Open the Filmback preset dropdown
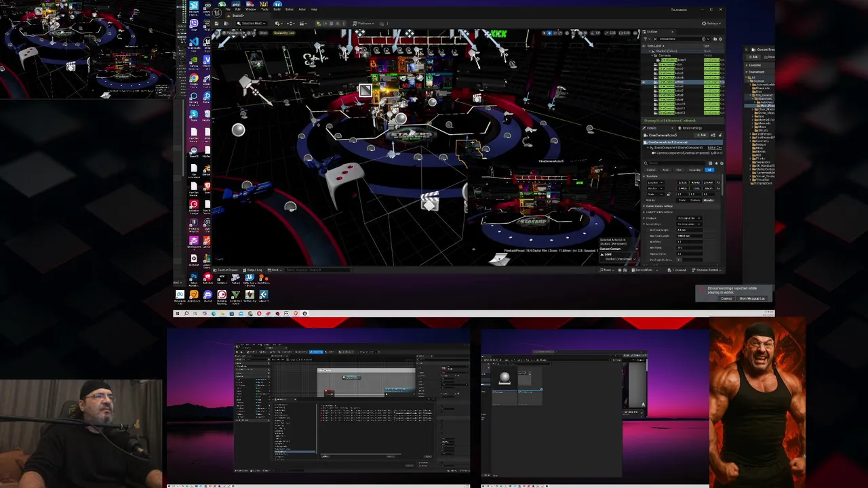The image size is (868, 488). point(690,218)
